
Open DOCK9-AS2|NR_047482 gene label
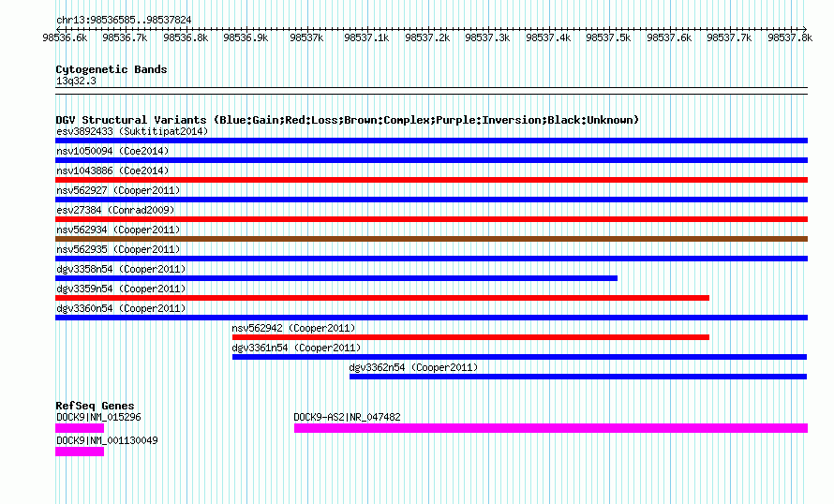(x=348, y=417)
